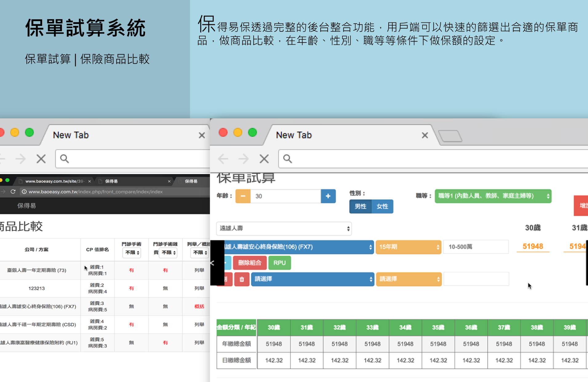The height and width of the screenshot is (382, 588).
Task: Click the back arrow in right browser window
Action: click(223, 159)
